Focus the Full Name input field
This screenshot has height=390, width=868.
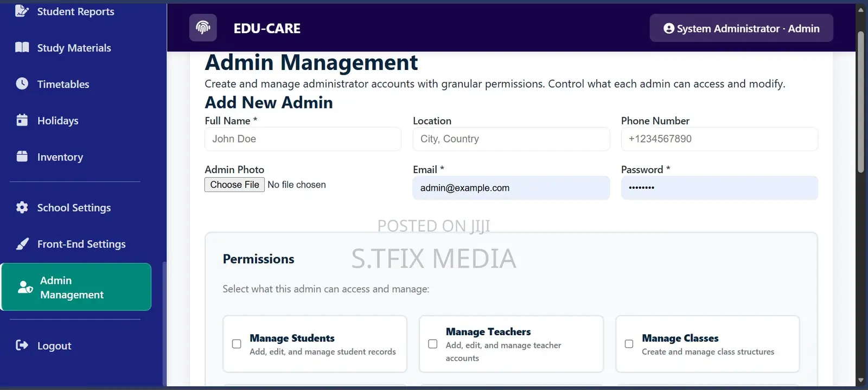(x=303, y=139)
